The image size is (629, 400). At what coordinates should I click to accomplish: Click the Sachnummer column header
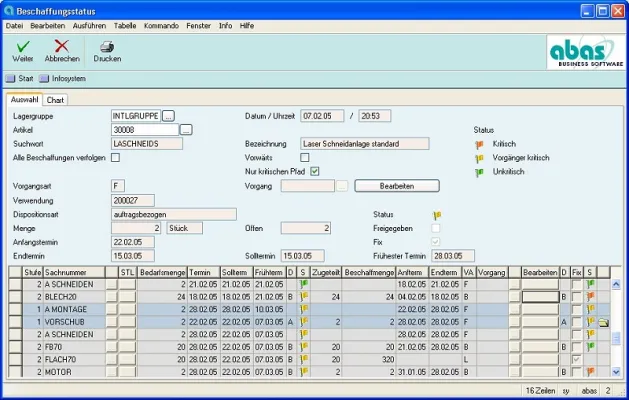click(x=75, y=271)
